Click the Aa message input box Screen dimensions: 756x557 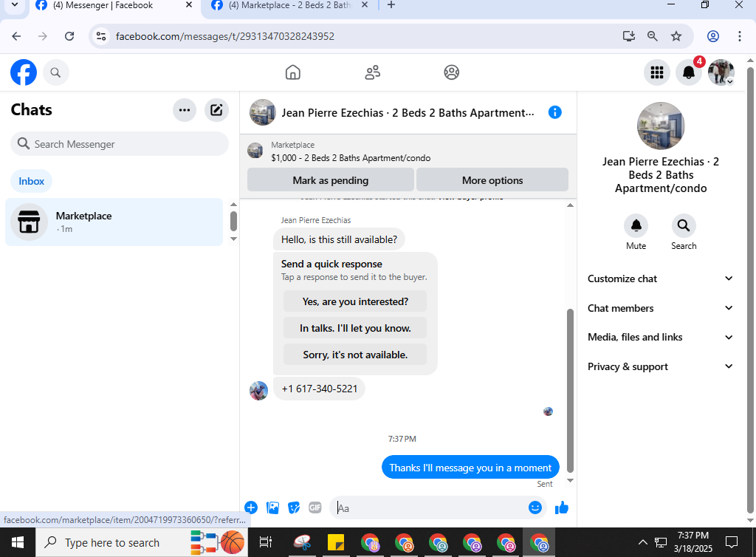(x=429, y=508)
